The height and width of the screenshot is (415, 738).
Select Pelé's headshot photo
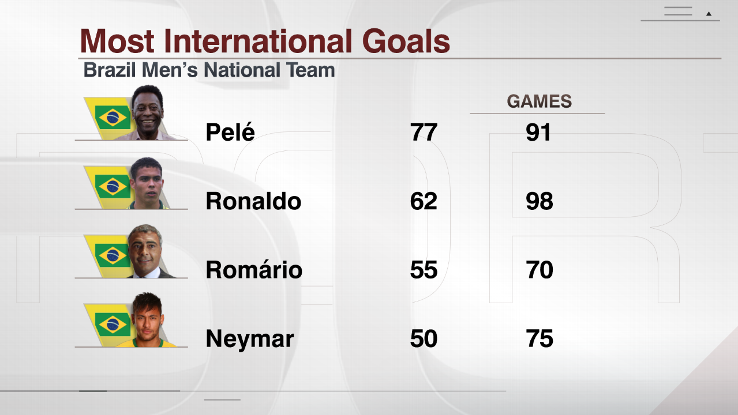pos(148,113)
